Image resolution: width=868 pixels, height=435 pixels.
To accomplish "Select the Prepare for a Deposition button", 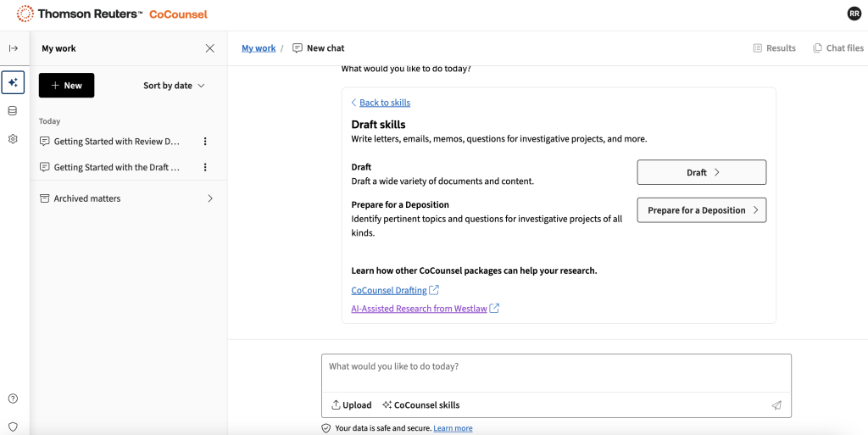I will click(x=701, y=210).
